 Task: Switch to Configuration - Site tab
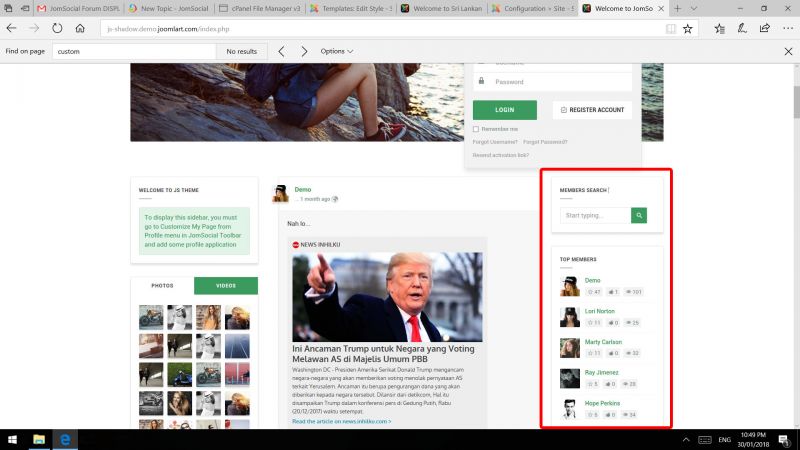click(x=533, y=8)
